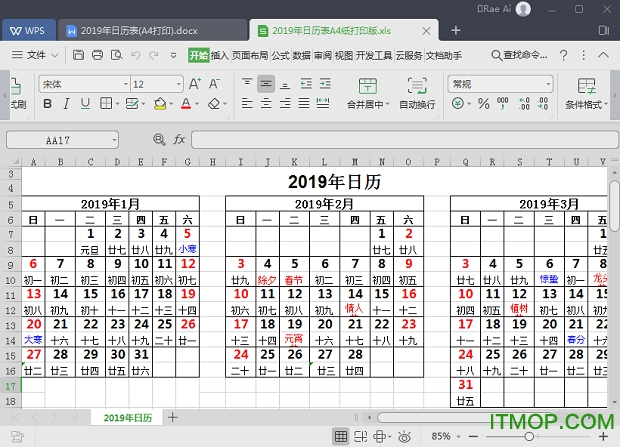
Task: Open the 文件 File menu
Action: (35, 55)
